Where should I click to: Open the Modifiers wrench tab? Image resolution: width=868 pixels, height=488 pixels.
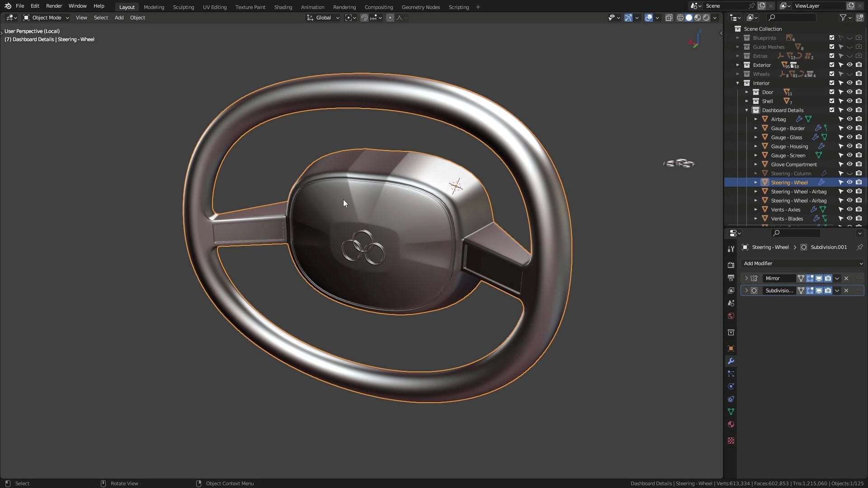click(731, 361)
